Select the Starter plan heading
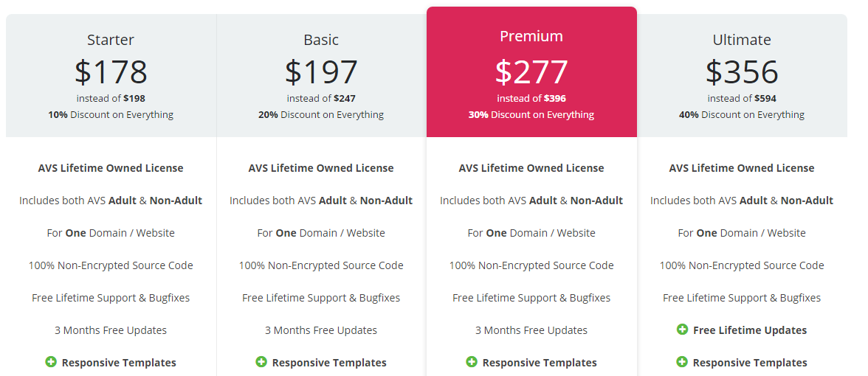 111,40
